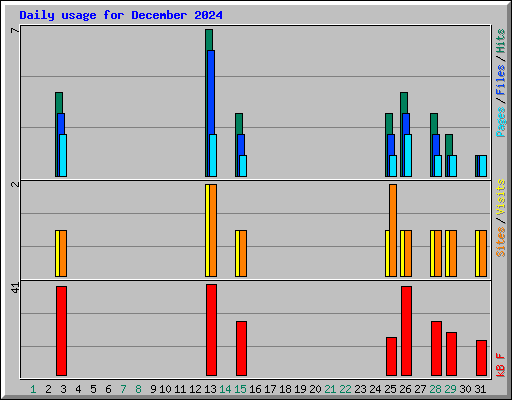Image resolution: width=512 pixels, height=400 pixels.
Task: Click the tall orange sites bar for day 25
Action: [x=393, y=230]
